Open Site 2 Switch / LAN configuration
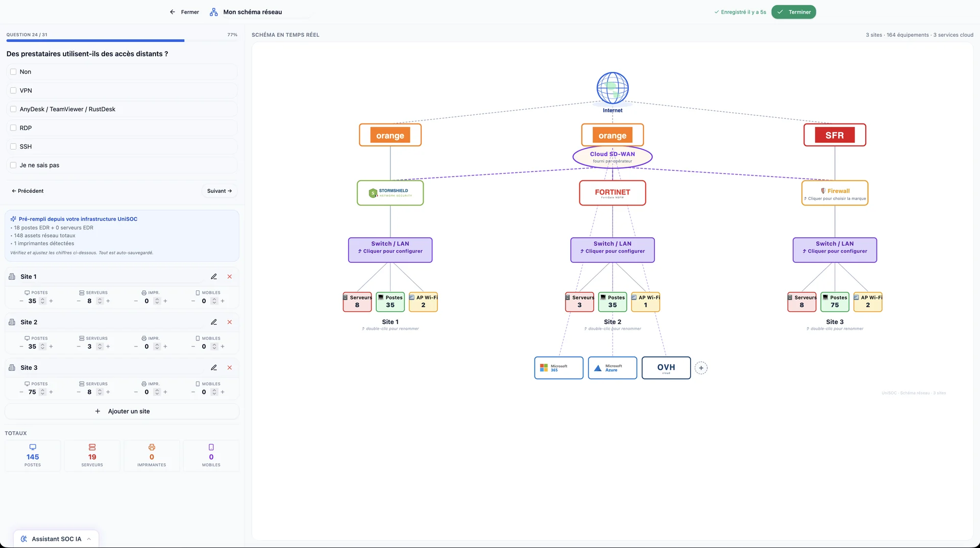980x548 pixels. click(x=612, y=250)
